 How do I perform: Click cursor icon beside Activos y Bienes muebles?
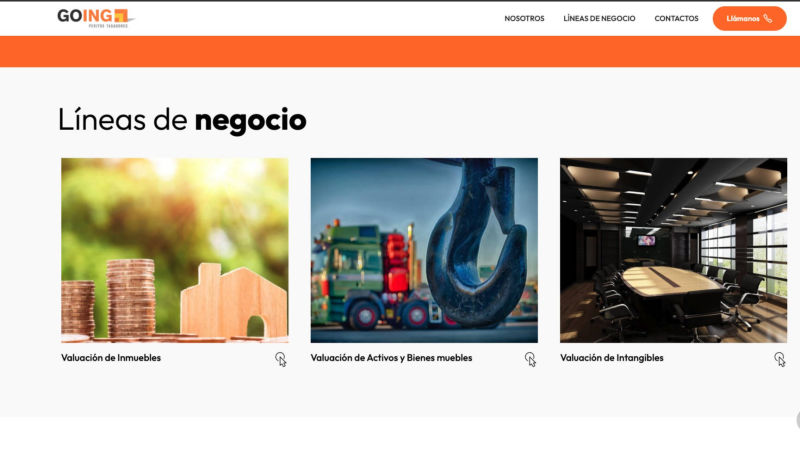pos(530,359)
